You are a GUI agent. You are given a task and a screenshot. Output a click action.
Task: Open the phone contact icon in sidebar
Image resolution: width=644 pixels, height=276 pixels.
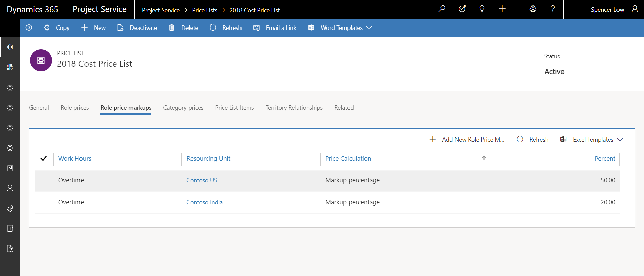coord(10,208)
